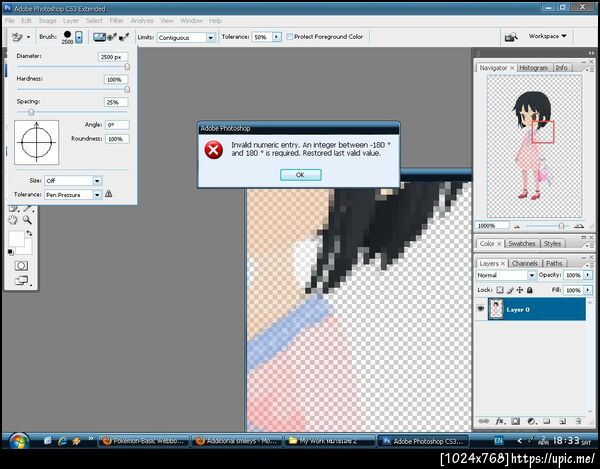Click Sampling Continuous icon in options bar

[99, 37]
